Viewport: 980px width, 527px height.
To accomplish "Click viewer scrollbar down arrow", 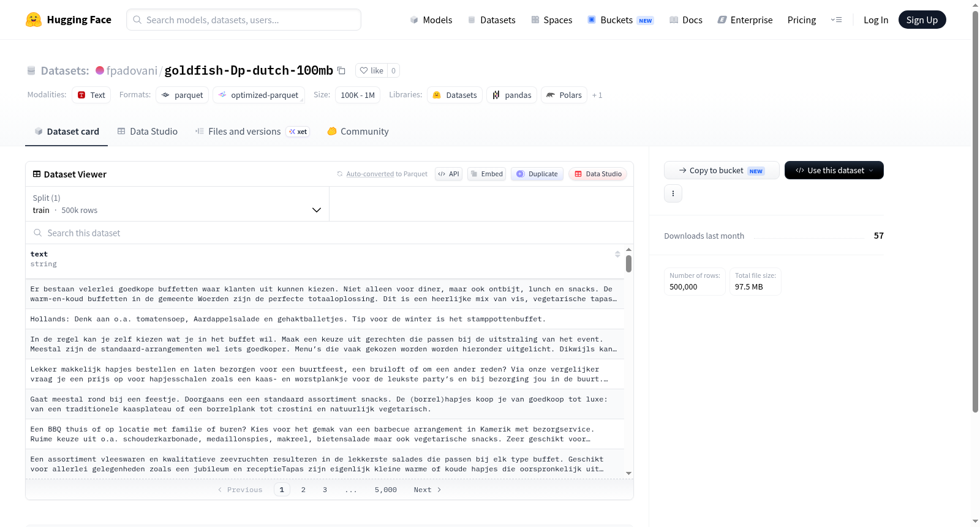I will [628, 473].
